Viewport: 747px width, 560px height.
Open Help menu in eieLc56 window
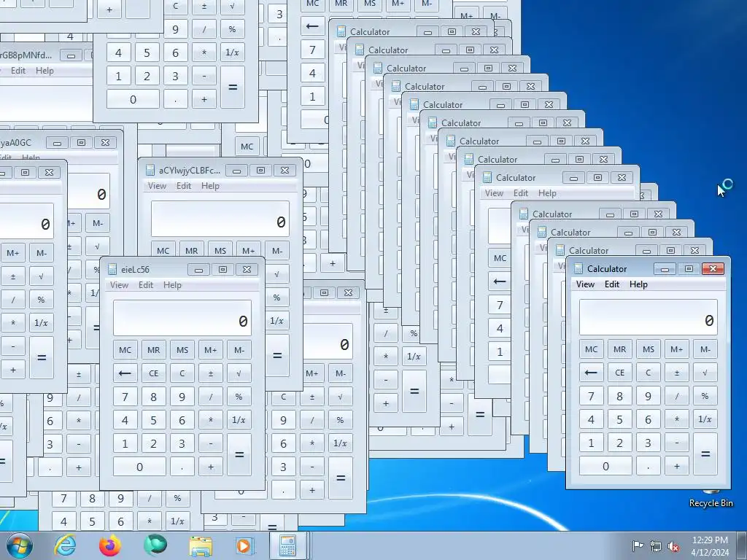tap(172, 285)
